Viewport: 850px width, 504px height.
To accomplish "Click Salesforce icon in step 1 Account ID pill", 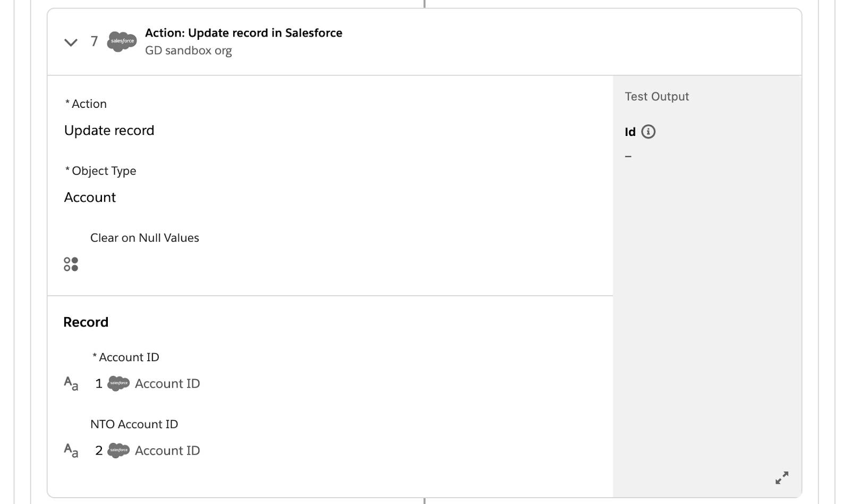I will tap(118, 383).
